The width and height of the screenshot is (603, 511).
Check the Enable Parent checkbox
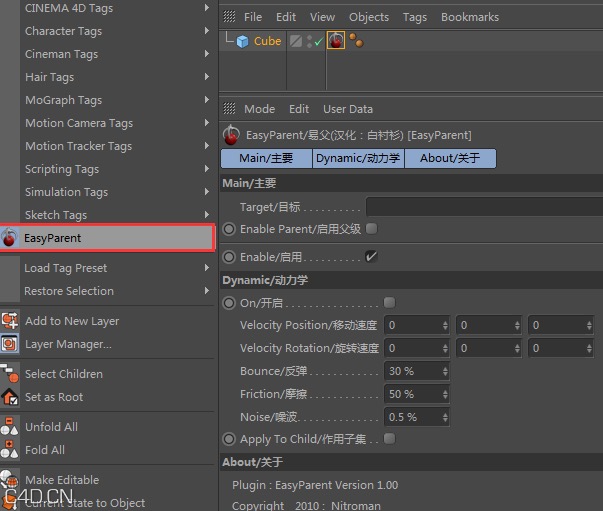coord(371,228)
